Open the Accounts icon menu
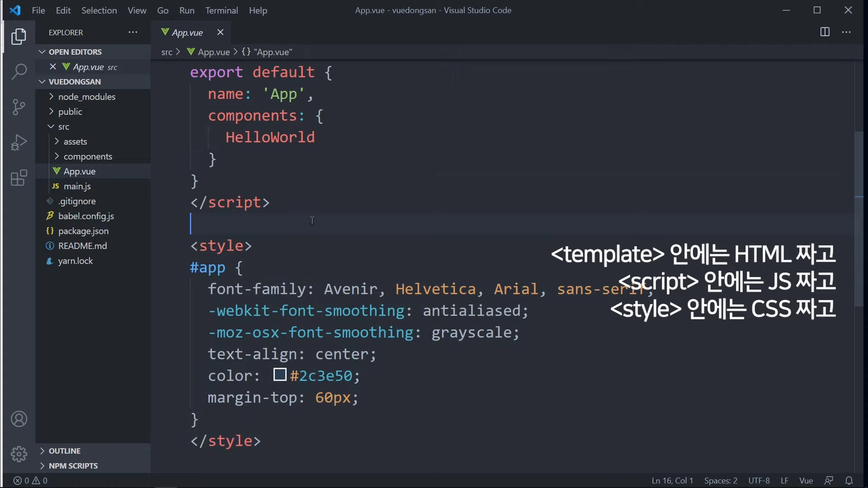868x488 pixels. tap(19, 419)
